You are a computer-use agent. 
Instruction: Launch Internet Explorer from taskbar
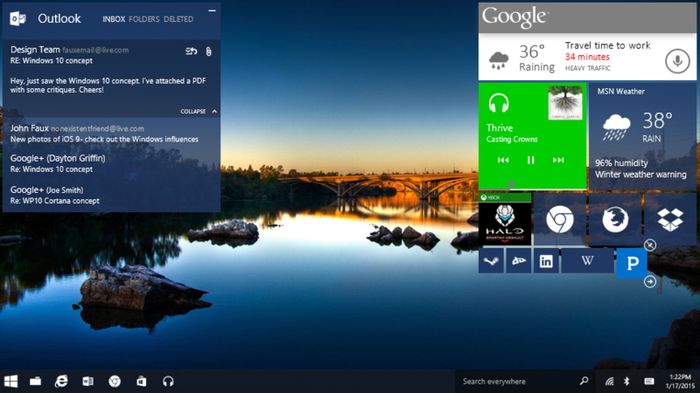(x=61, y=381)
